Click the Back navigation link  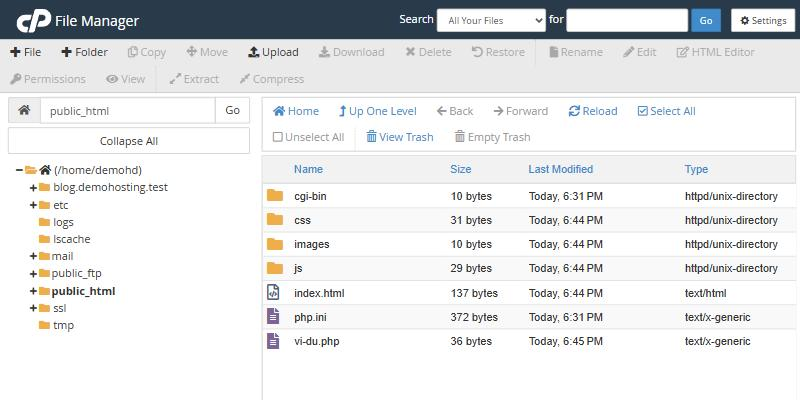[455, 111]
